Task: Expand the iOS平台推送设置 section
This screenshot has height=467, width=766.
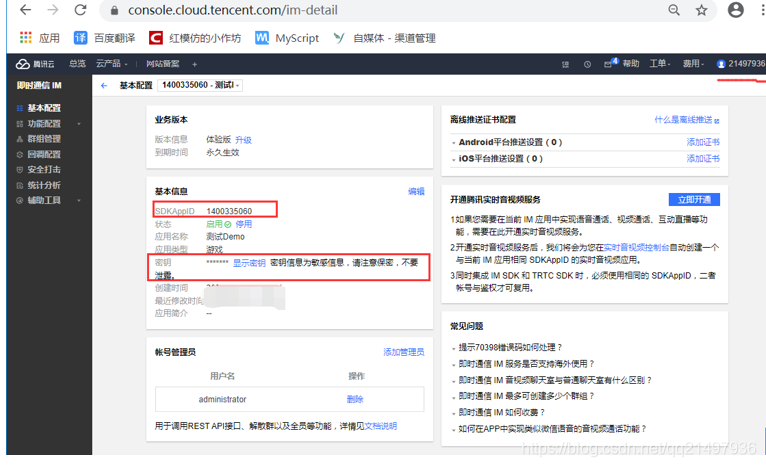Action: click(497, 158)
